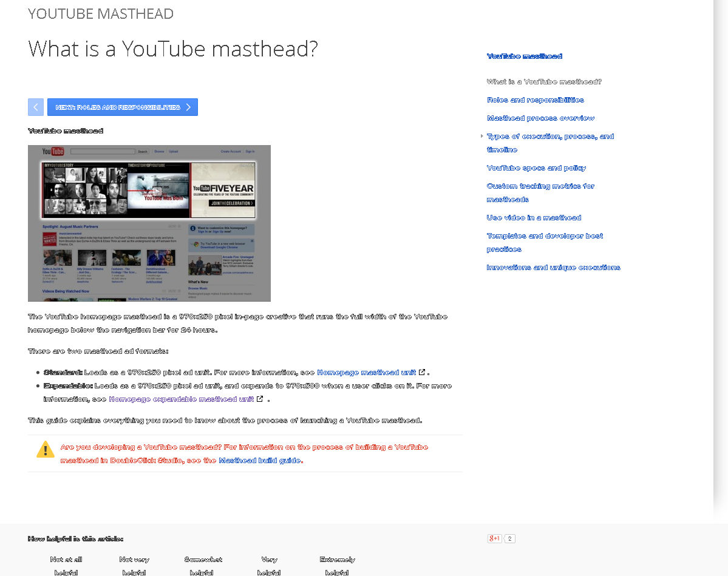Image resolution: width=728 pixels, height=576 pixels.
Task: Open Custom tracking metrics for mastheads
Action: pyautogui.click(x=540, y=192)
